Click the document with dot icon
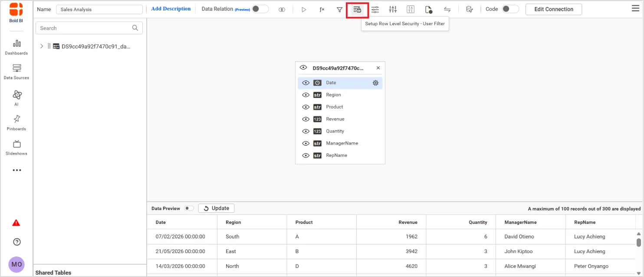This screenshot has width=644, height=277. (429, 10)
